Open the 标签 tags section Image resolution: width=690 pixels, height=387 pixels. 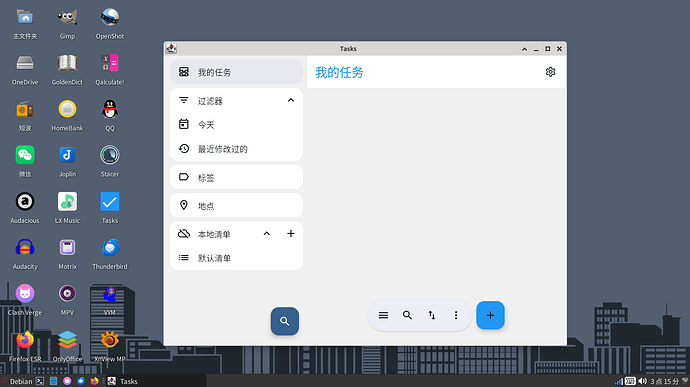point(236,177)
